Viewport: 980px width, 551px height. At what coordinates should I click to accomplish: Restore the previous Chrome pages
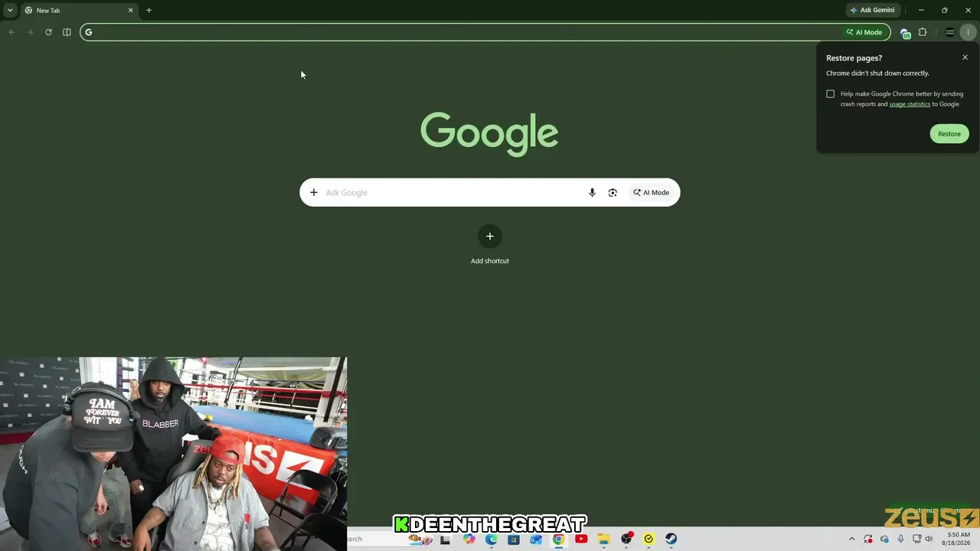[x=949, y=134]
